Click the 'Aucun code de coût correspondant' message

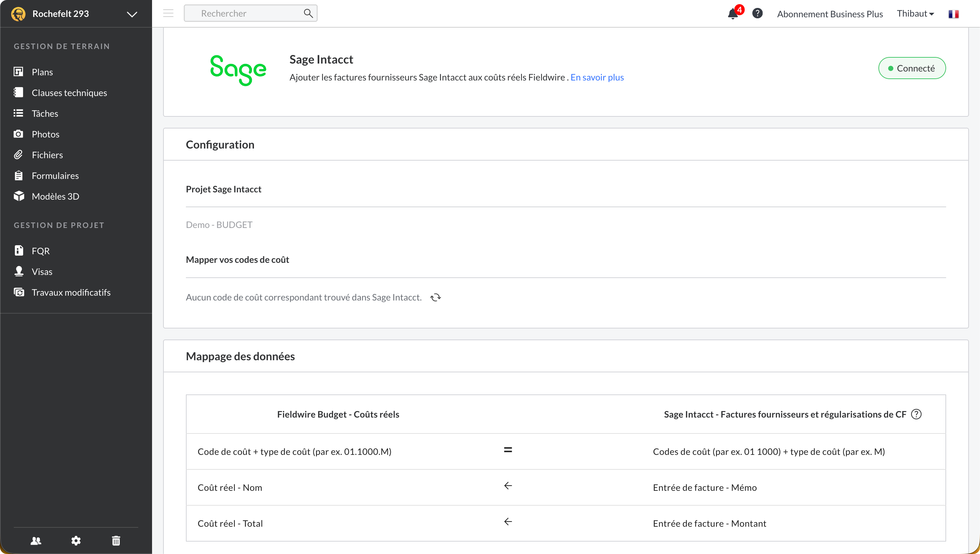pos(304,297)
